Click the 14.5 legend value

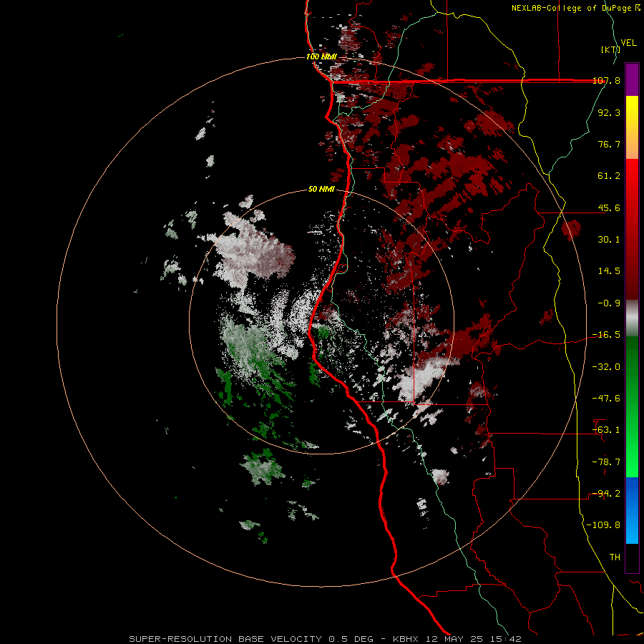pos(609,271)
